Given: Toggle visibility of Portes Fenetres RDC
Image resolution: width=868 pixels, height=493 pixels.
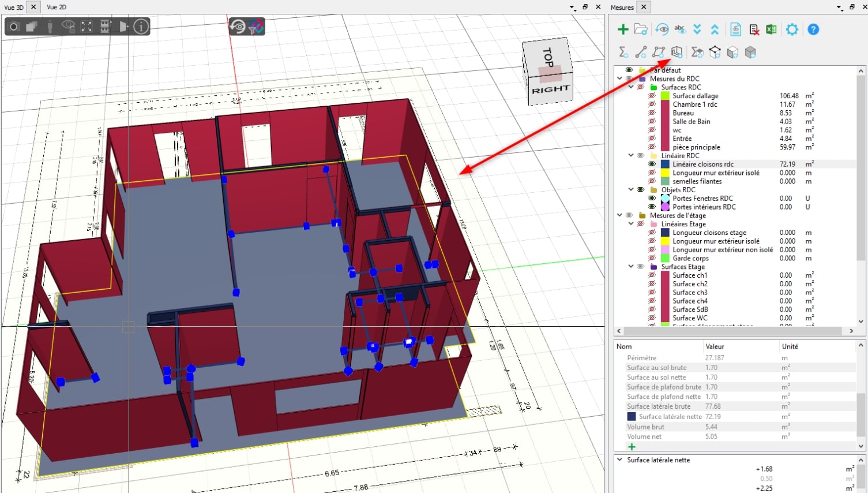Looking at the screenshot, I should click(652, 198).
